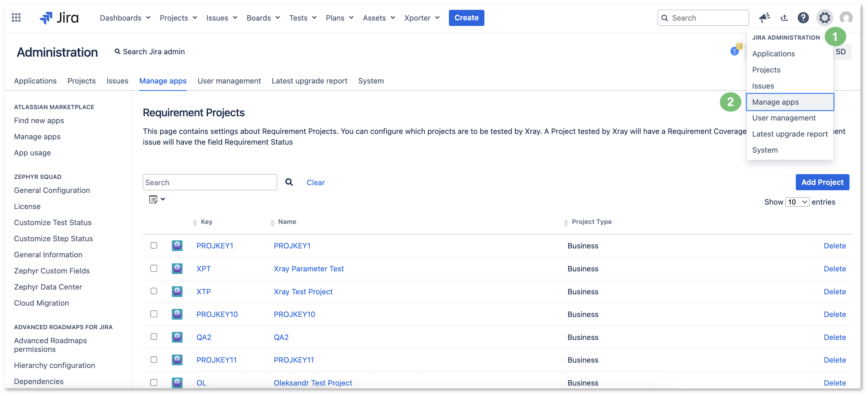Image resolution: width=868 pixels, height=396 pixels.
Task: Open the bulk actions dropdown below search
Action: point(157,199)
